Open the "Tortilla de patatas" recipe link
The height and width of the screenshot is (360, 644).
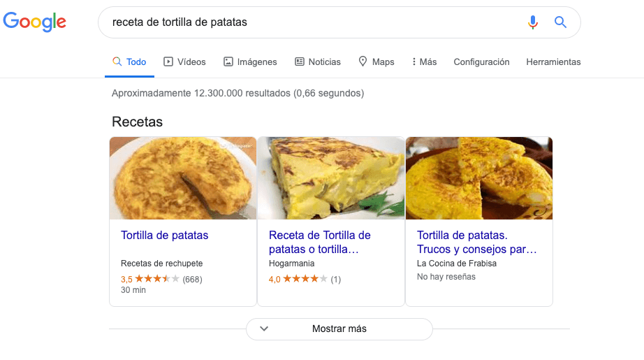[x=165, y=236]
